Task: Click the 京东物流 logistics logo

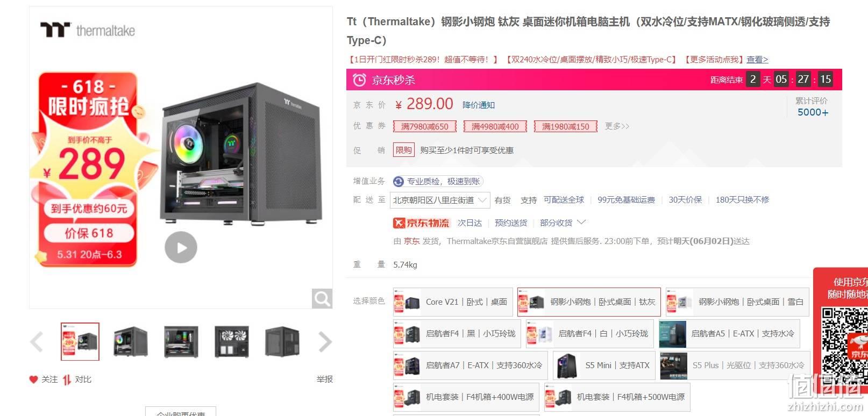Action: (x=421, y=223)
